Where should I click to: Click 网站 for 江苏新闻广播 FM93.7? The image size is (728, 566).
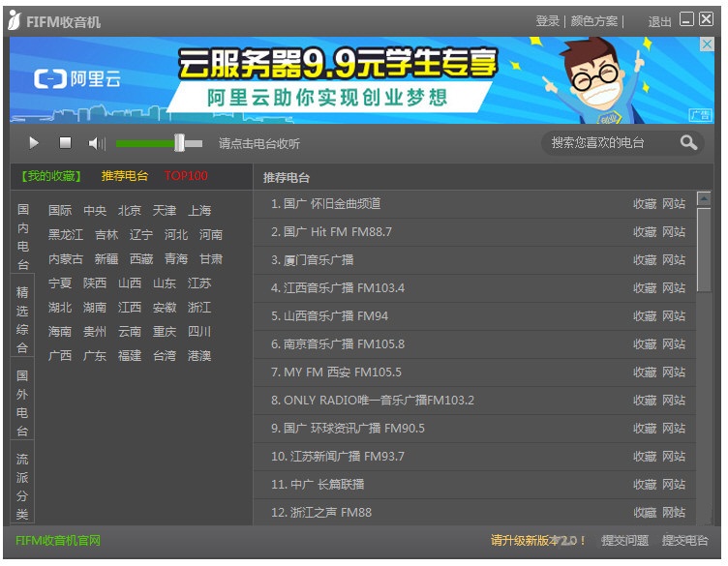pos(674,457)
